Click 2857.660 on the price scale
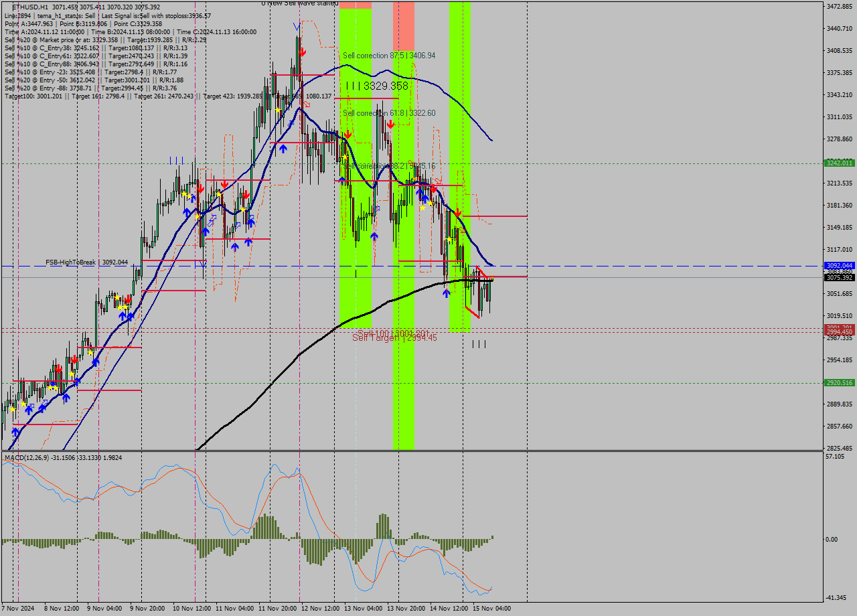The height and width of the screenshot is (616, 857). (x=840, y=426)
